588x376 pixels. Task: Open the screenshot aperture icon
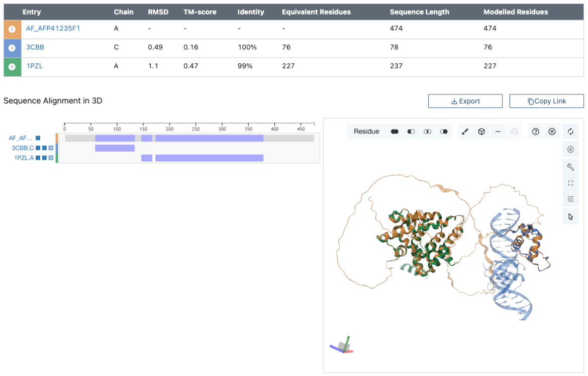click(x=570, y=149)
